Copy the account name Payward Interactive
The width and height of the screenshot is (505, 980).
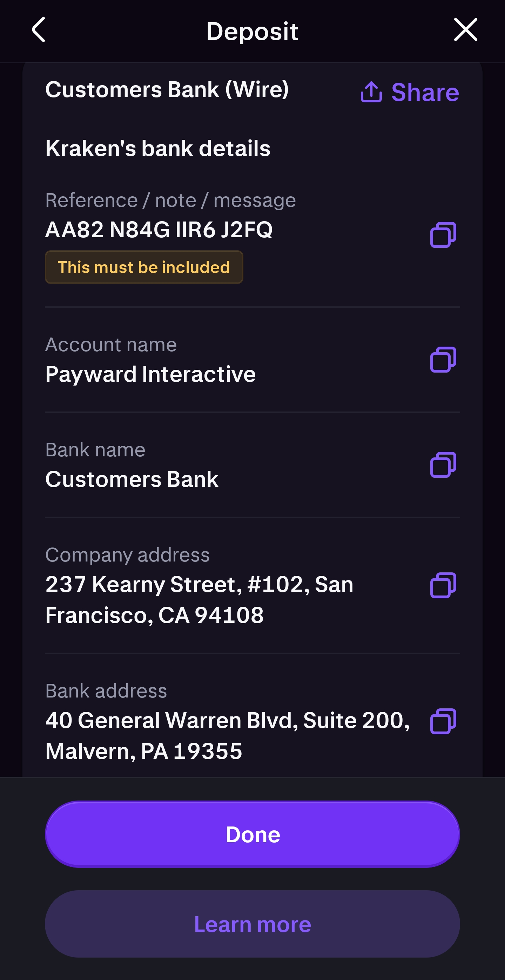443,360
